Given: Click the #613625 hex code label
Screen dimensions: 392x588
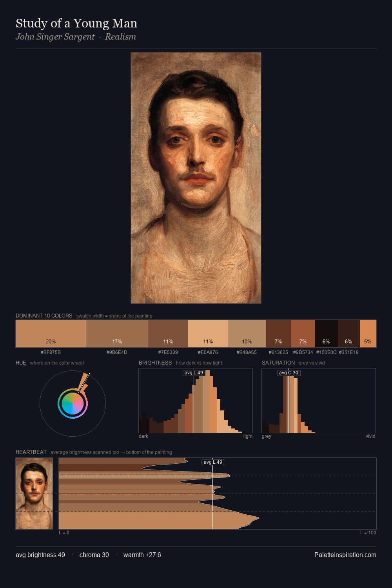Looking at the screenshot, I should [278, 352].
